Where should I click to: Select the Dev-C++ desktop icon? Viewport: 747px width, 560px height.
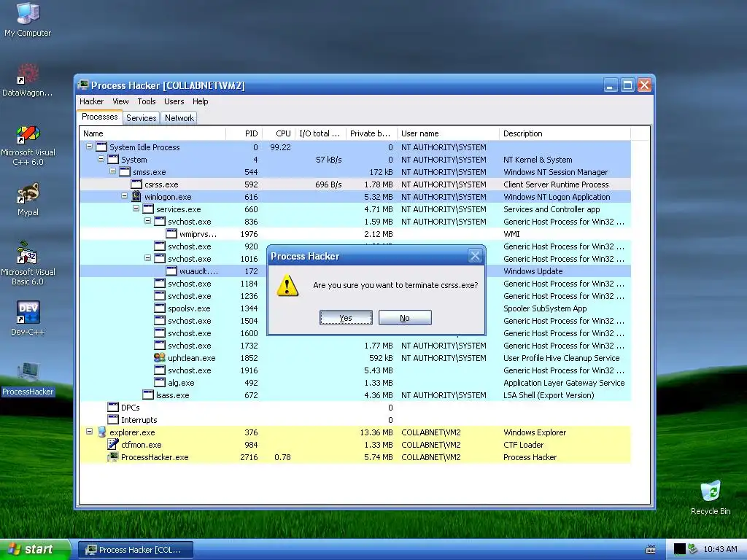tap(28, 318)
